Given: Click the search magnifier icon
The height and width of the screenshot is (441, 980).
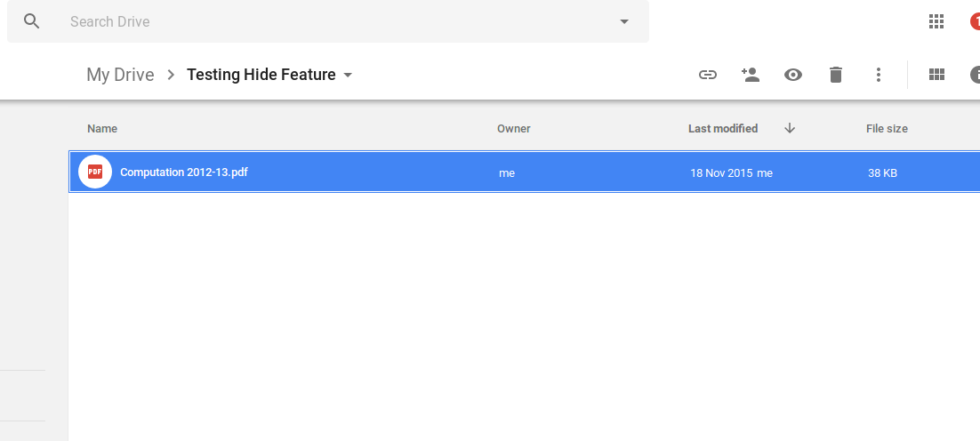Looking at the screenshot, I should [x=31, y=21].
